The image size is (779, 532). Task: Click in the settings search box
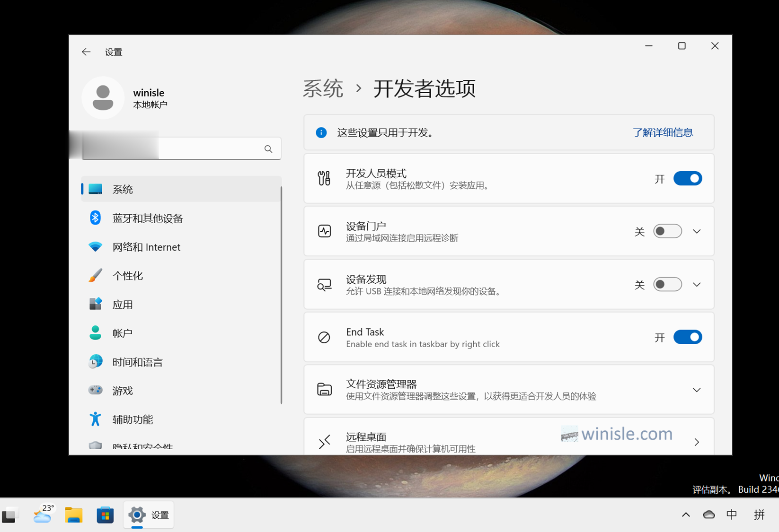[181, 148]
